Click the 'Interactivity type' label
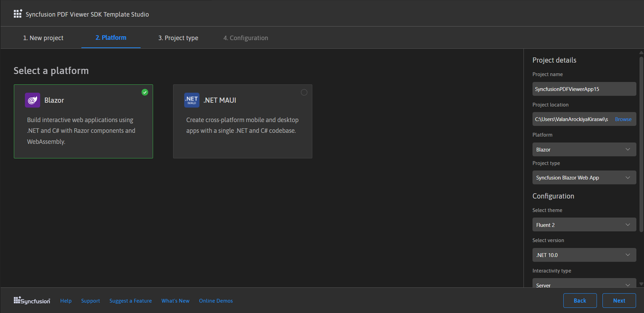 tap(552, 271)
